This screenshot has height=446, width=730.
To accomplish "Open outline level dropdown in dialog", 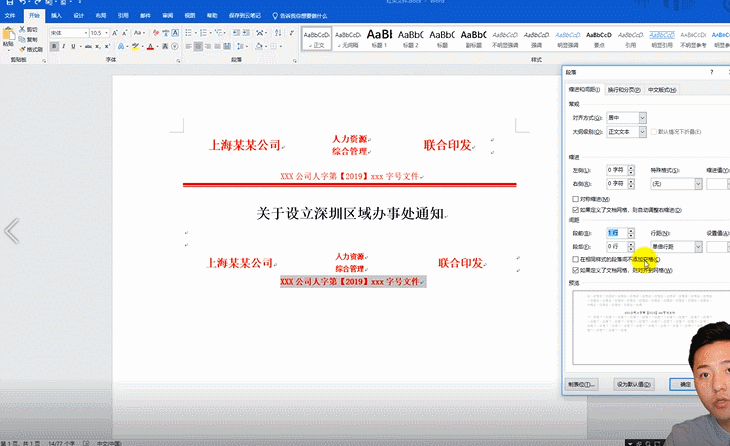I will (x=642, y=132).
